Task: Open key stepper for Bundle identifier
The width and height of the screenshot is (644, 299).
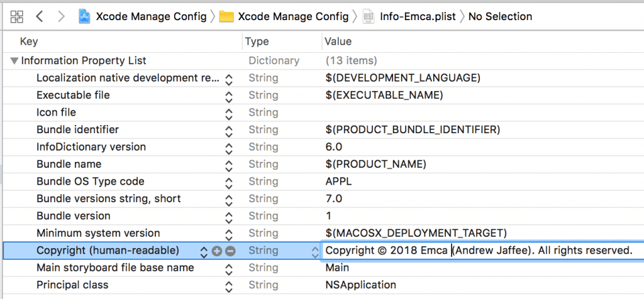Action: (229, 130)
